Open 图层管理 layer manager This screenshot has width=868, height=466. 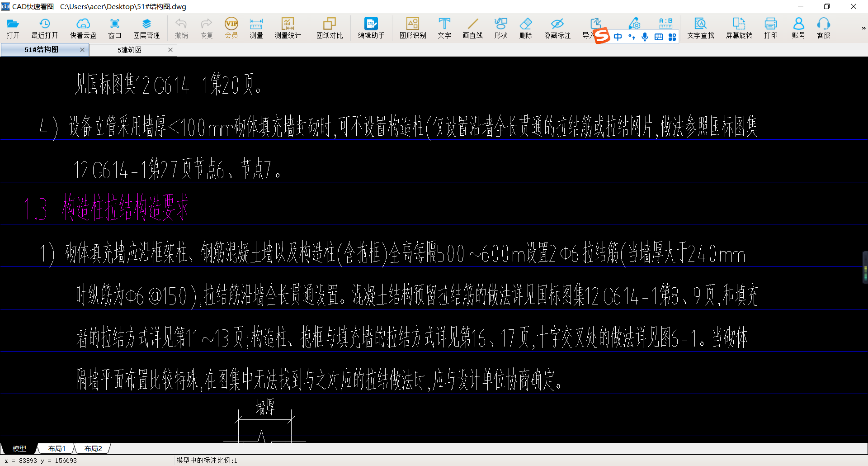(146, 29)
